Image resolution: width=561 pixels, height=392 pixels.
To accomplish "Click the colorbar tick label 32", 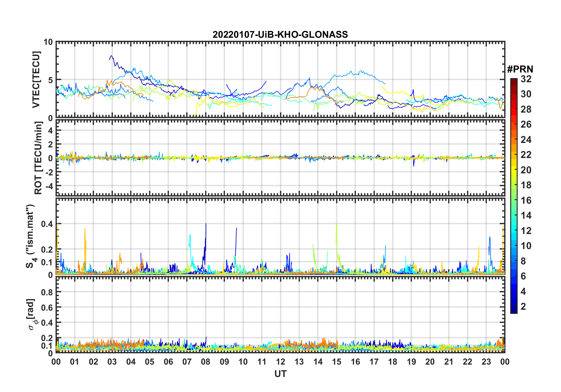I will (x=526, y=79).
